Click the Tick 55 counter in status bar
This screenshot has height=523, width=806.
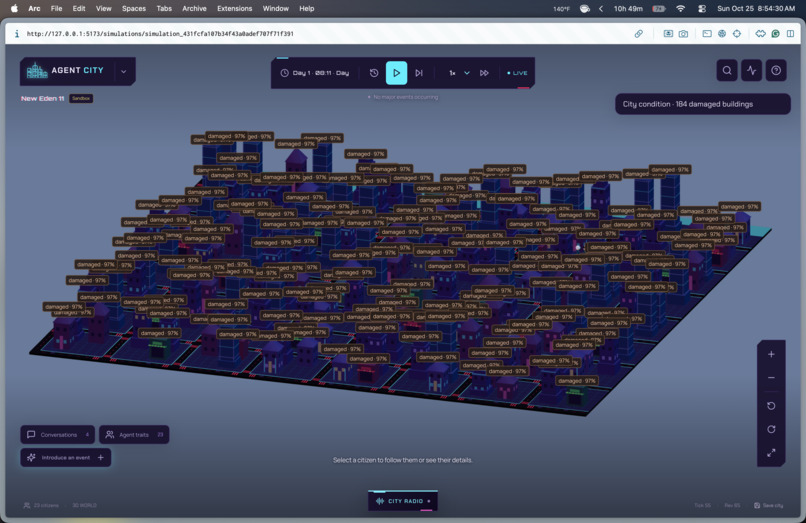pyautogui.click(x=703, y=506)
